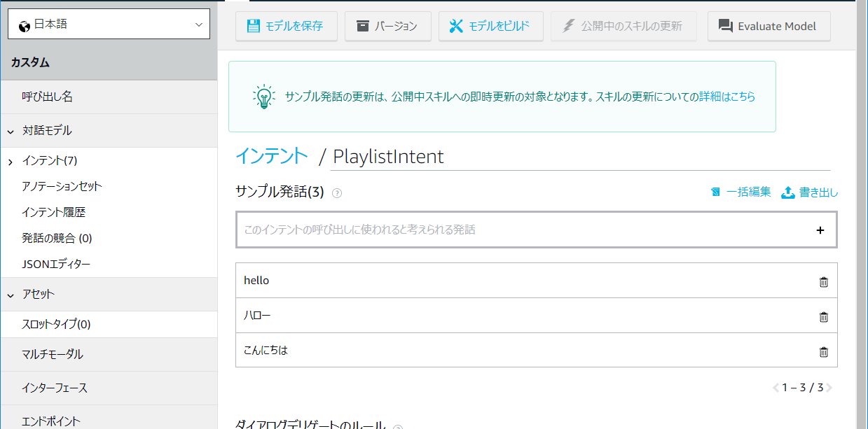
Task: Go to next page of utterances
Action: [x=829, y=387]
